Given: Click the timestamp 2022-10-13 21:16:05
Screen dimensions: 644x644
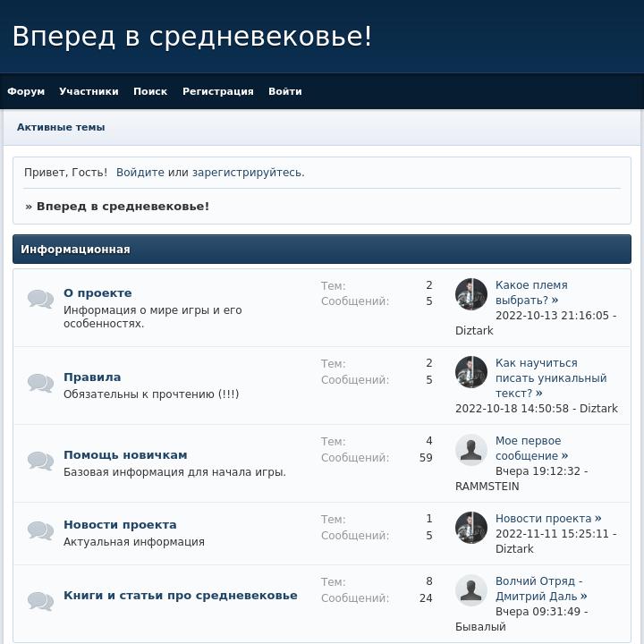Looking at the screenshot, I should click(552, 316).
